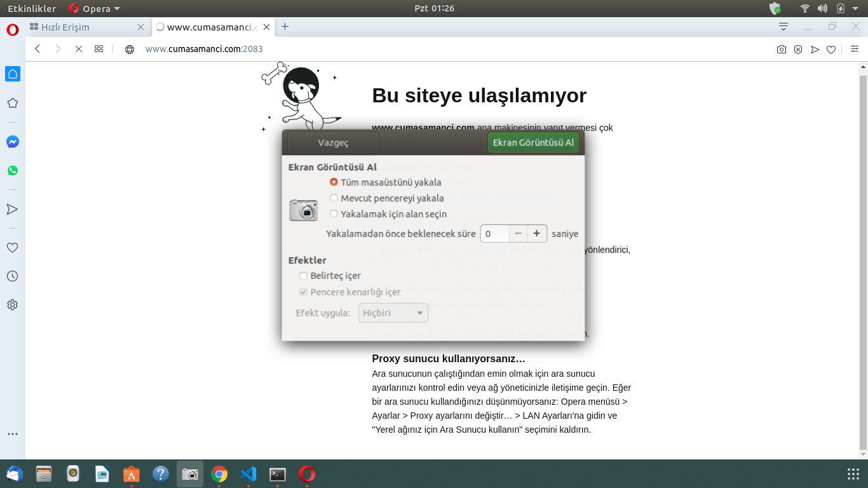Open the Etkinlikler overview
The width and height of the screenshot is (868, 488).
click(x=32, y=8)
